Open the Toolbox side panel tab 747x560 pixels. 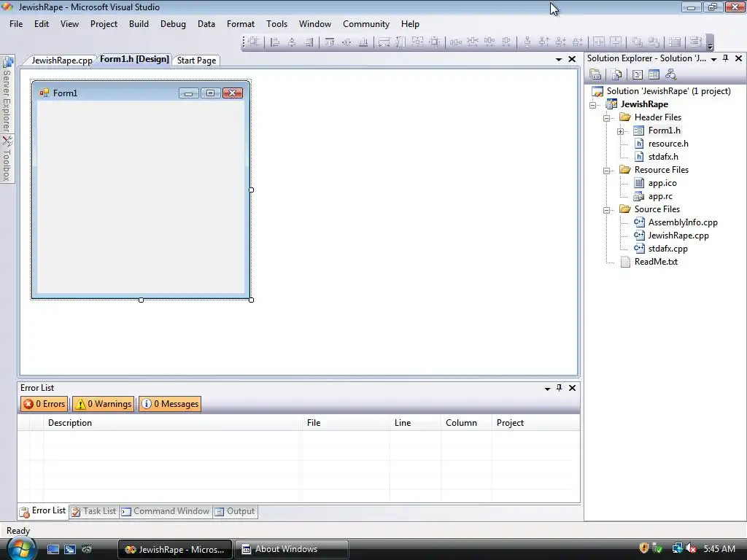[7, 158]
